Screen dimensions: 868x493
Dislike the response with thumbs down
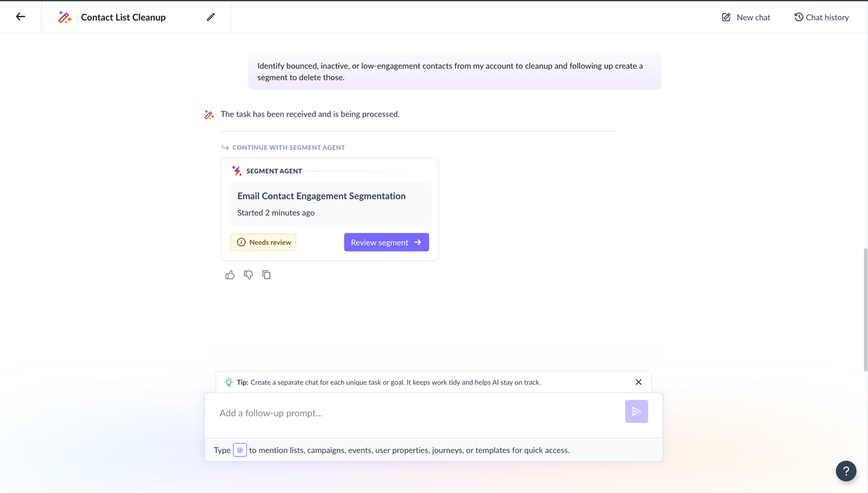pyautogui.click(x=248, y=275)
